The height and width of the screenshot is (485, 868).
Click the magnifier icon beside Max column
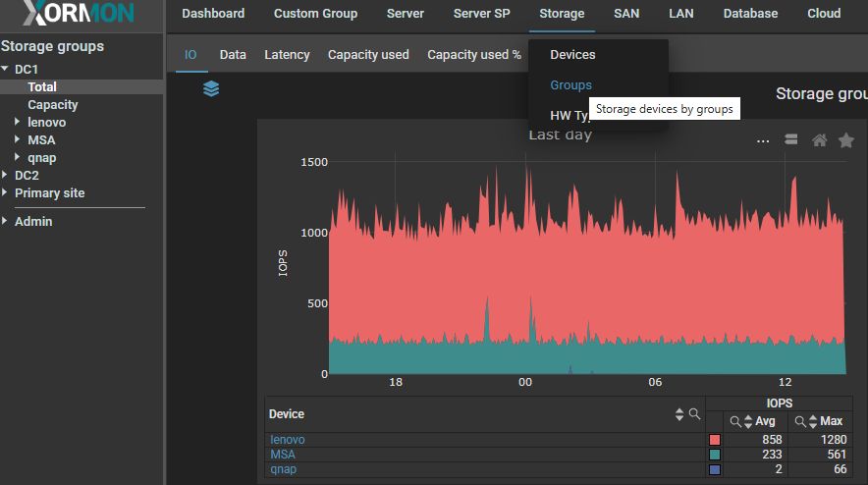(x=800, y=421)
